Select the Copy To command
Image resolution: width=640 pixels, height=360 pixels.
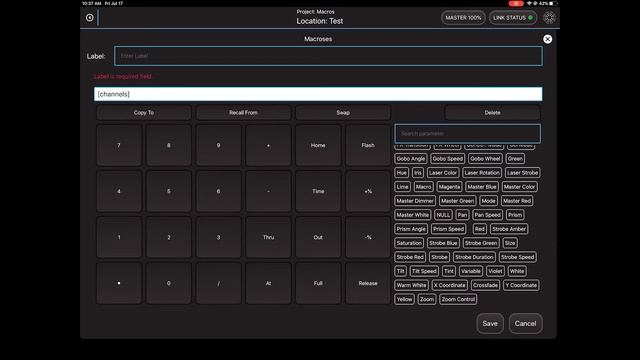coord(144,113)
